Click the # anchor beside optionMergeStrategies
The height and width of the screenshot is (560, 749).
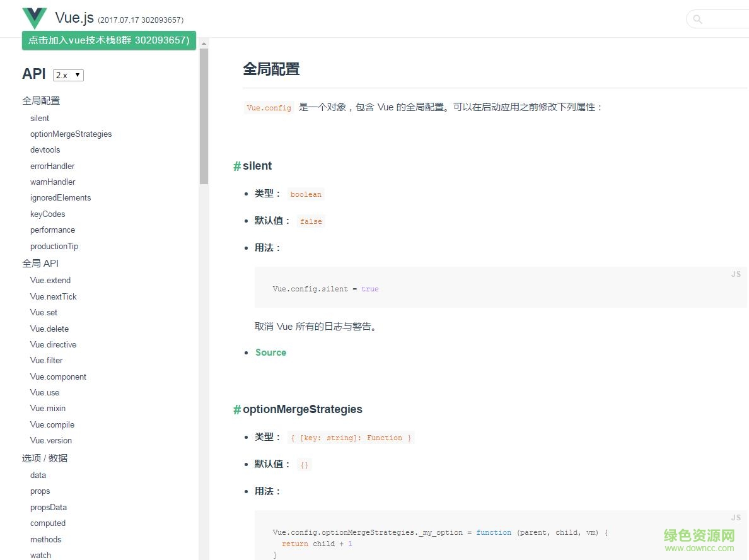pyautogui.click(x=236, y=409)
